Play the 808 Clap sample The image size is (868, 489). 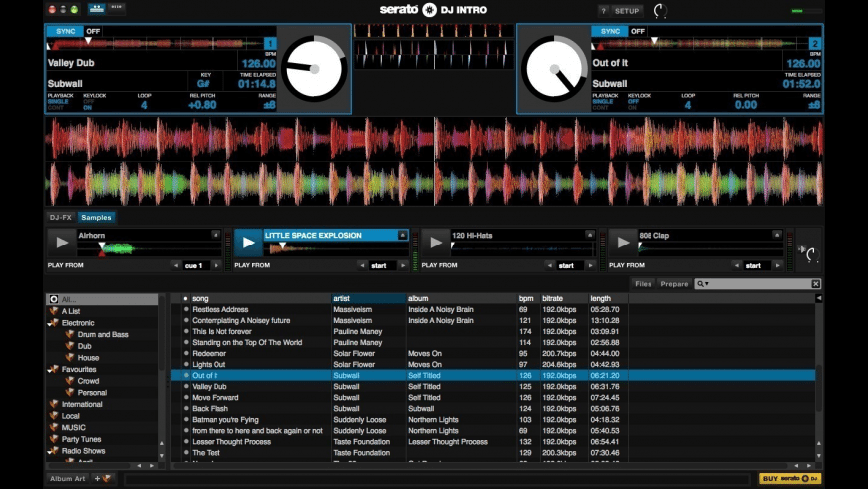[x=622, y=243]
